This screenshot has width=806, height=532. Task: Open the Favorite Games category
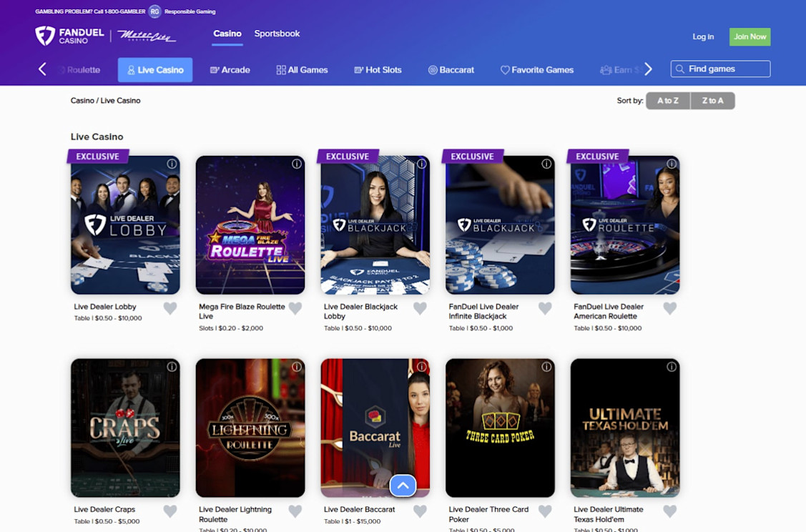click(536, 70)
